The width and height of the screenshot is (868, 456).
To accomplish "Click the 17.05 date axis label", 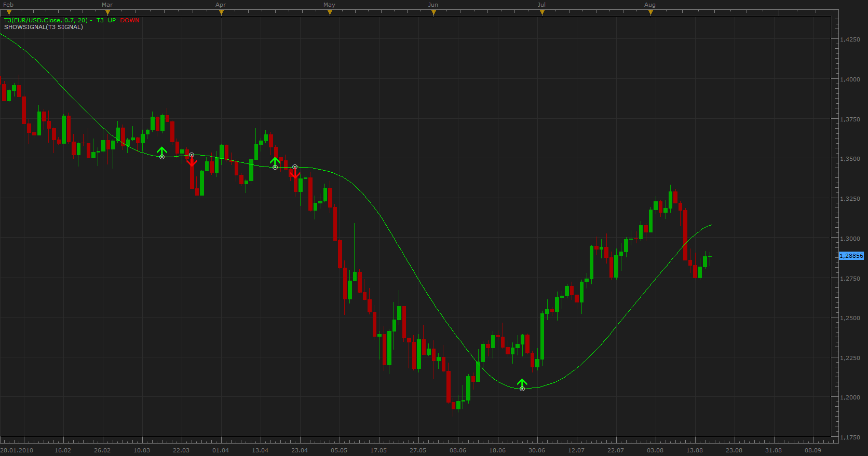I will pos(378,450).
